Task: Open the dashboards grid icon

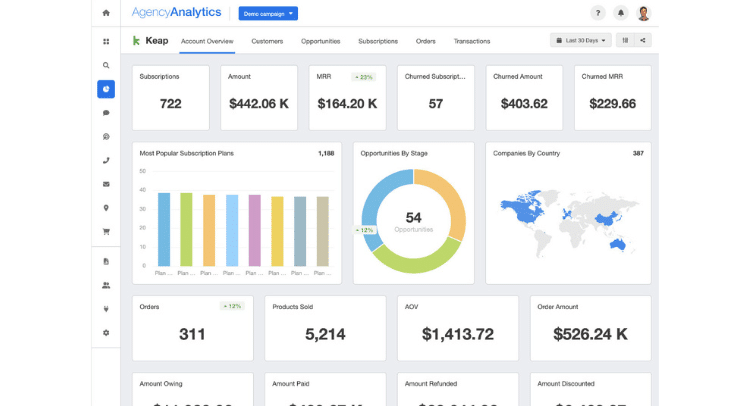Action: 106,42
